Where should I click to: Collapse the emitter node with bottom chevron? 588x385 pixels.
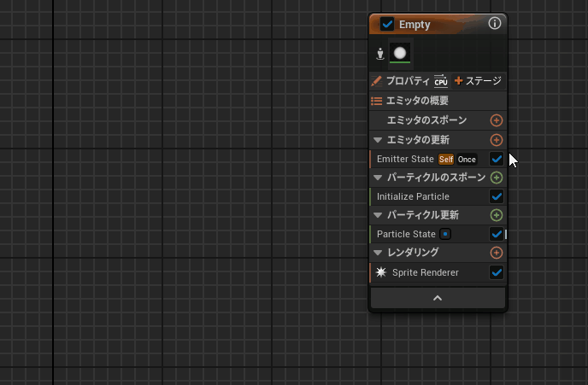tap(438, 298)
